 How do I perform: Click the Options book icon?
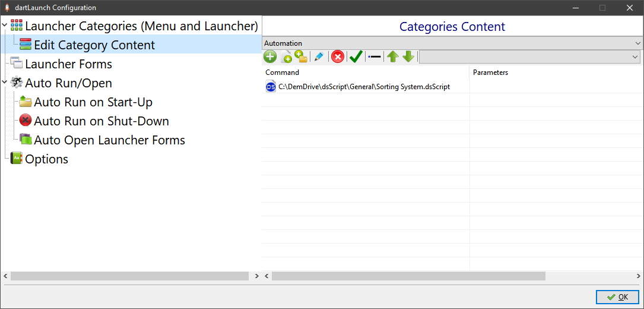[17, 159]
